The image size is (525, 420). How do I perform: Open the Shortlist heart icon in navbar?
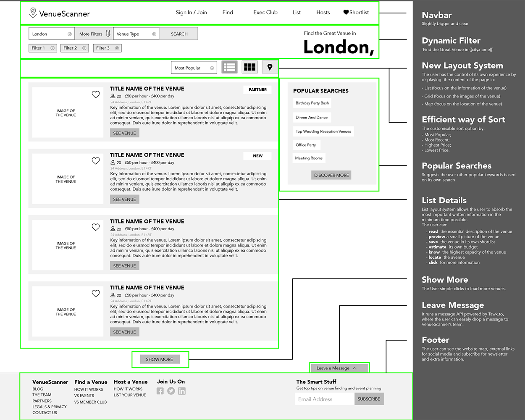(x=345, y=12)
